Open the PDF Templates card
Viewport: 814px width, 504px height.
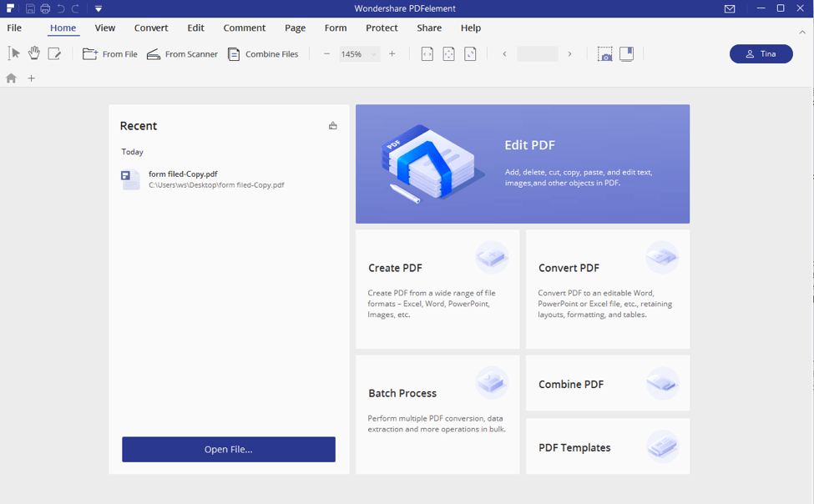608,446
